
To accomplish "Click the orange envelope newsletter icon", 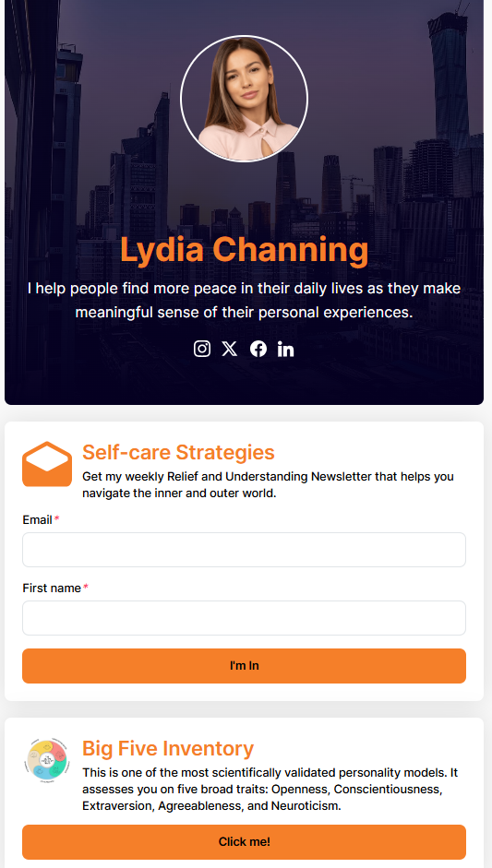I will point(47,464).
